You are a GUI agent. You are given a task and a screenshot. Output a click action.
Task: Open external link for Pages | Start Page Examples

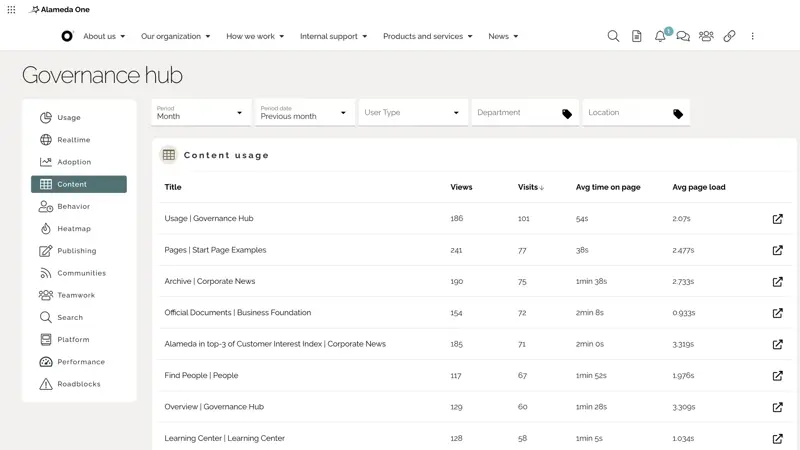[x=778, y=251]
